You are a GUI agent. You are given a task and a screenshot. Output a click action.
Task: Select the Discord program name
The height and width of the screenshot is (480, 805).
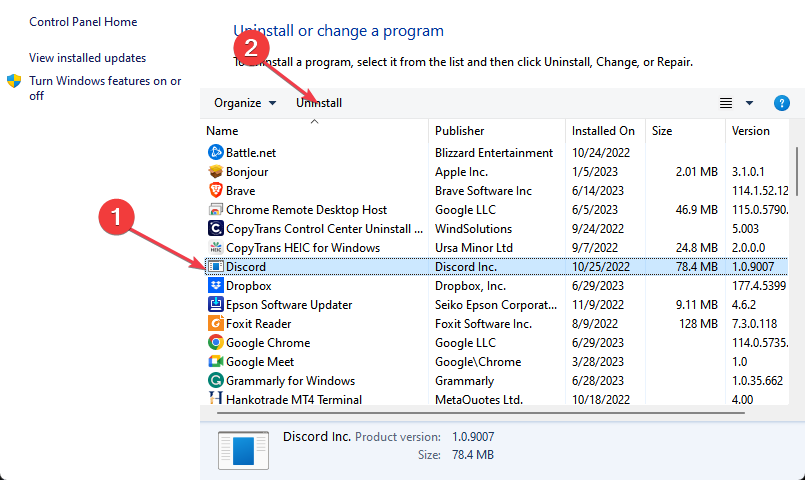tap(246, 266)
